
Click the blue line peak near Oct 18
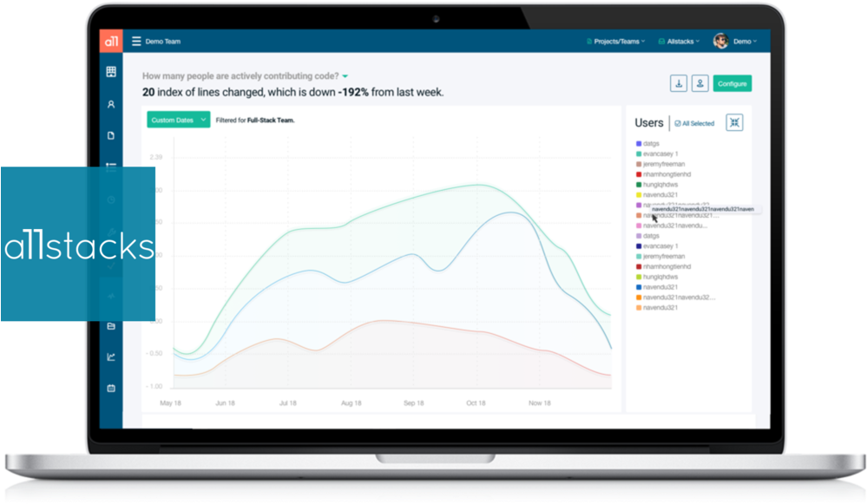point(513,213)
